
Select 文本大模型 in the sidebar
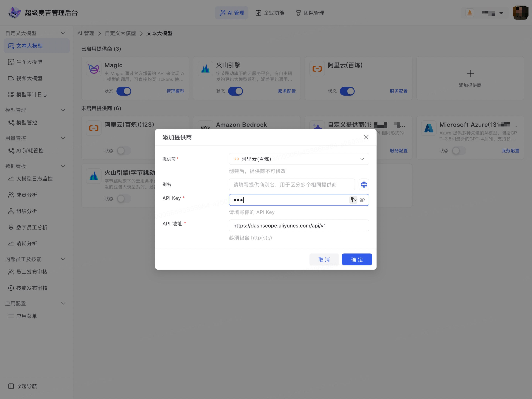coord(37,46)
